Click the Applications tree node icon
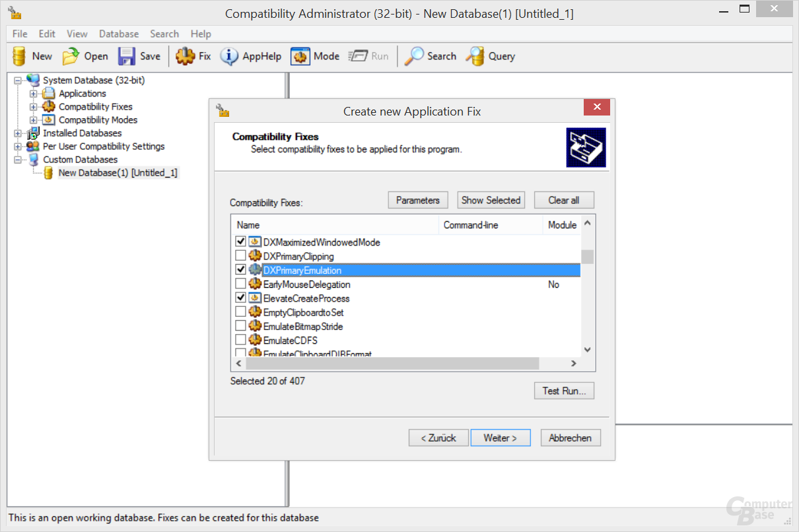 [48, 94]
